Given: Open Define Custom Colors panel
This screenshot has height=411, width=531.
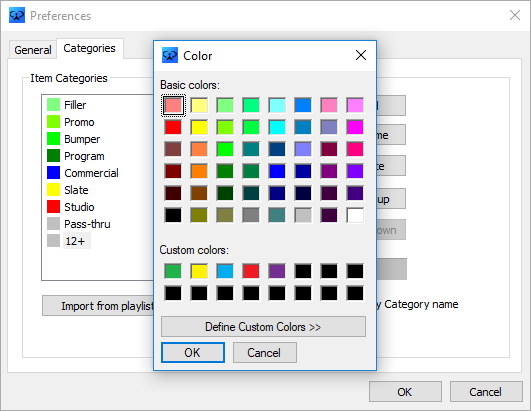Looking at the screenshot, I should 263,327.
